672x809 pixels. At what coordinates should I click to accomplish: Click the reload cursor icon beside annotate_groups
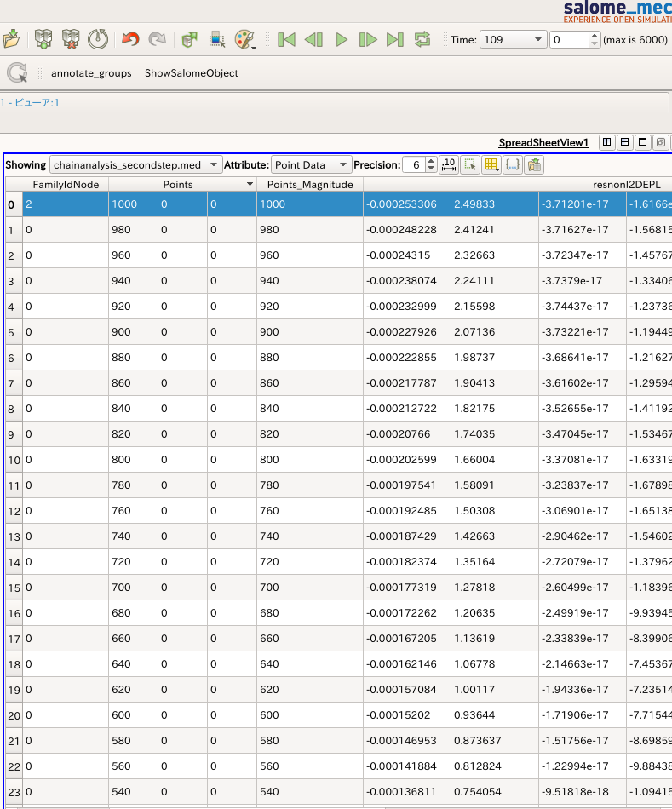point(18,72)
